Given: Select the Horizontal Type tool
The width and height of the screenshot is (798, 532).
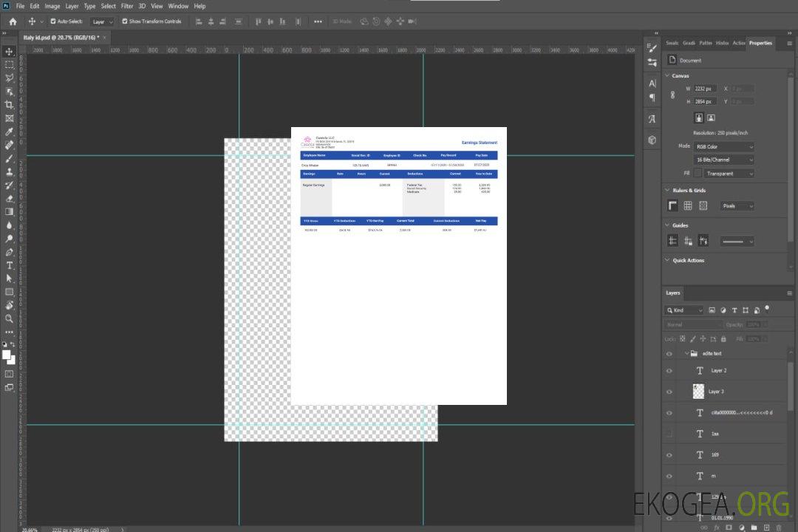Looking at the screenshot, I should [x=9, y=265].
